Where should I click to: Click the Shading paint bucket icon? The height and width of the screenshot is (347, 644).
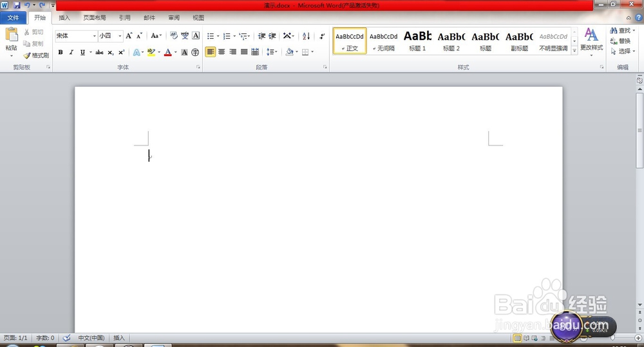[289, 52]
